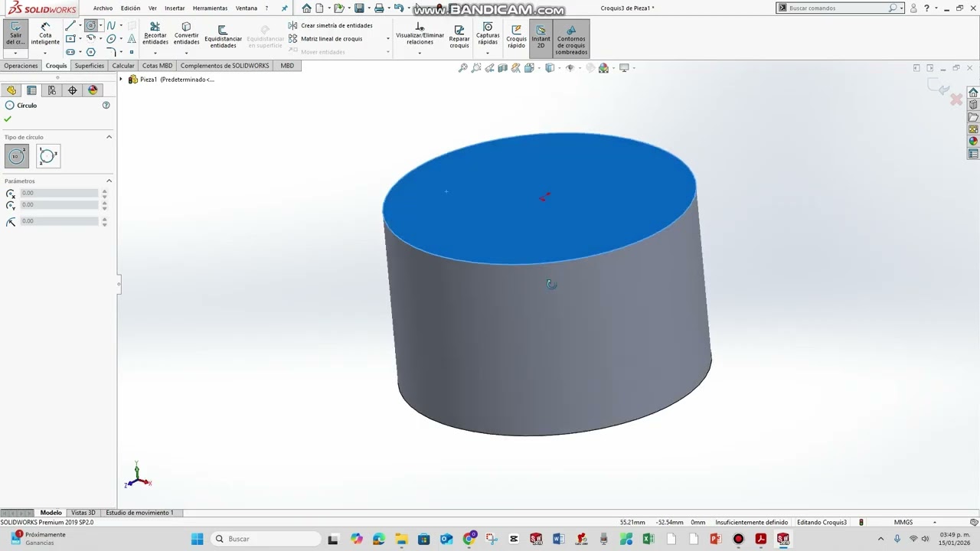Select the Cota inteligente dimension tool

coord(45,34)
